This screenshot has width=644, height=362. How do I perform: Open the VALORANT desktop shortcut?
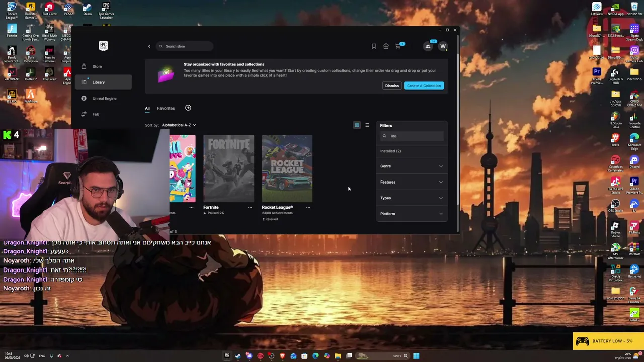pyautogui.click(x=12, y=74)
